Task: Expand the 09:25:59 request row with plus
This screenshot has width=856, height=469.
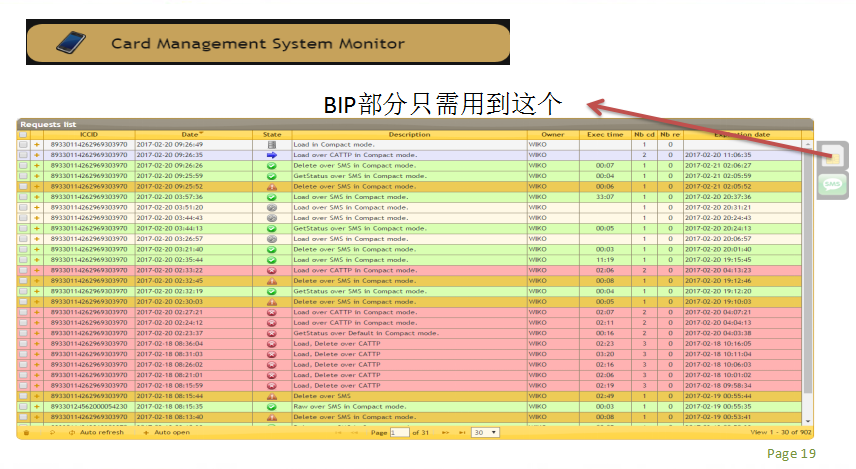Action: point(37,176)
